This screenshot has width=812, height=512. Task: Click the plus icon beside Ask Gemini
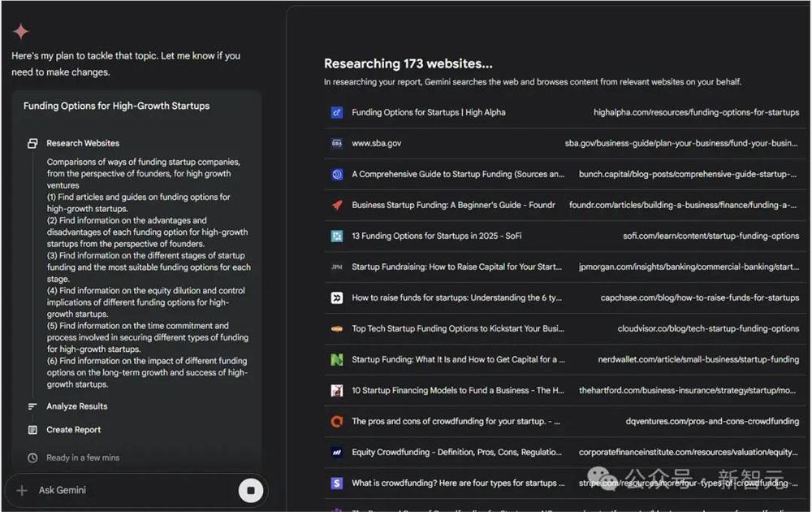pyautogui.click(x=22, y=490)
